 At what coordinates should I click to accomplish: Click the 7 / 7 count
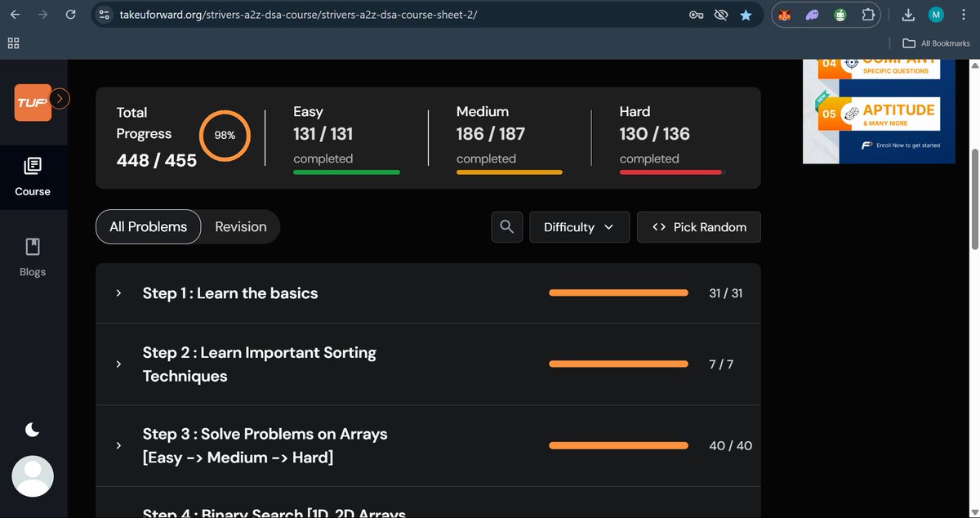[x=721, y=364]
